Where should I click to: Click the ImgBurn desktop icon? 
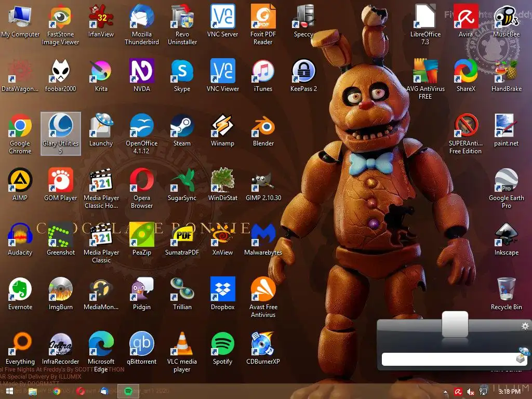pos(60,295)
